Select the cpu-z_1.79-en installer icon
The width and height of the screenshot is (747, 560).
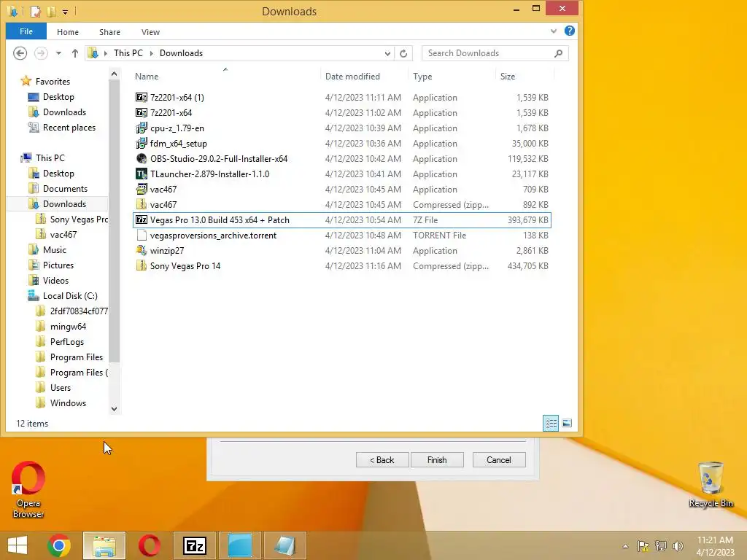(x=141, y=128)
